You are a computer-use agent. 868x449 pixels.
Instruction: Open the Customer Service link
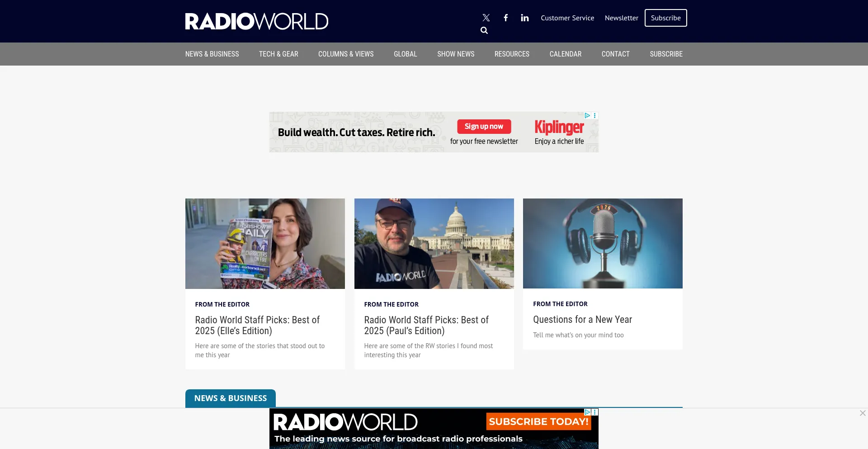point(567,18)
